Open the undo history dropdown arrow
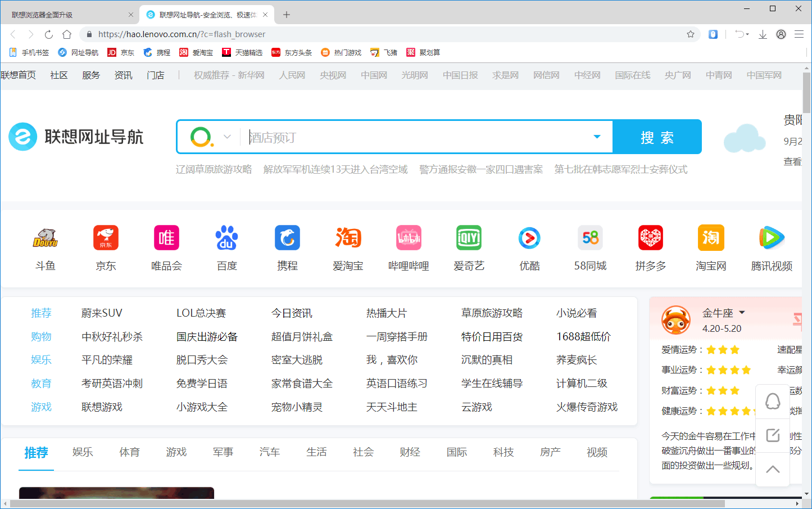Screen dimensions: 812x509 [747, 34]
